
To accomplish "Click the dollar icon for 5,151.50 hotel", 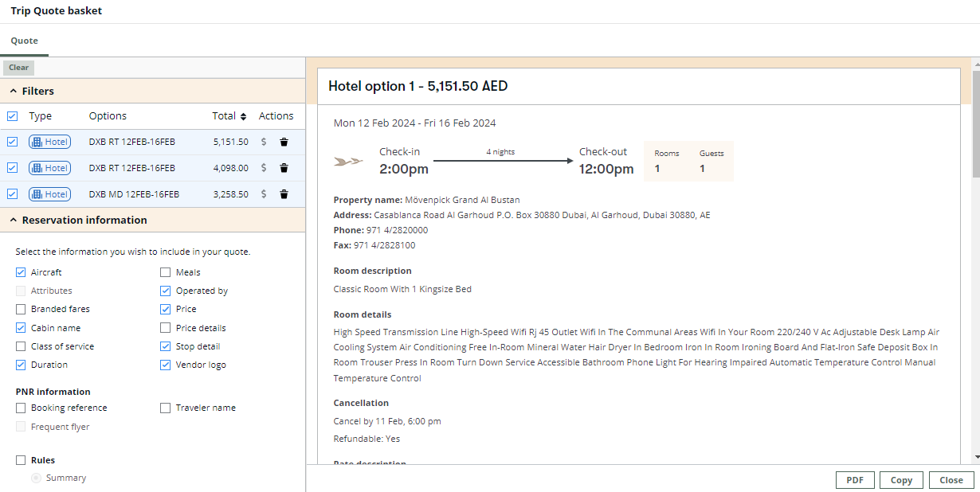I will (x=264, y=143).
